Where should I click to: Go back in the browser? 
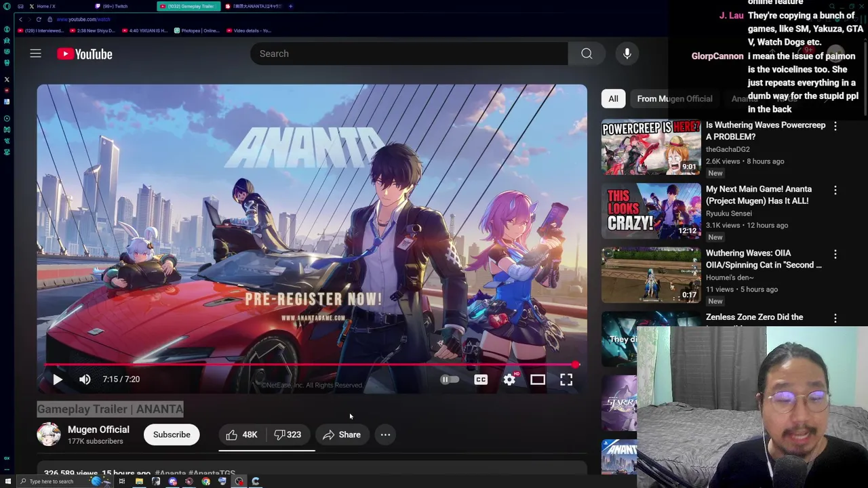pos(20,19)
